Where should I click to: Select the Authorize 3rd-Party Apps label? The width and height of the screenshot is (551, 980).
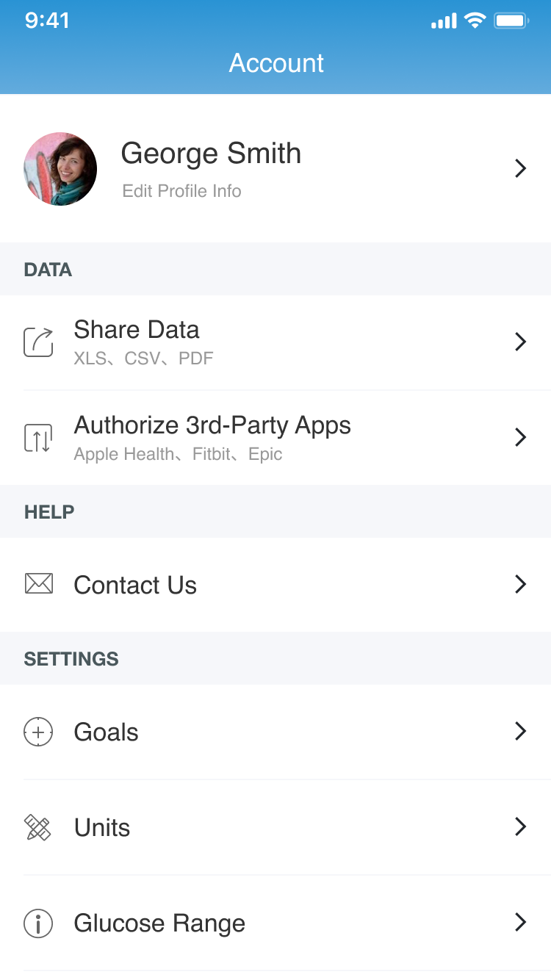(212, 425)
